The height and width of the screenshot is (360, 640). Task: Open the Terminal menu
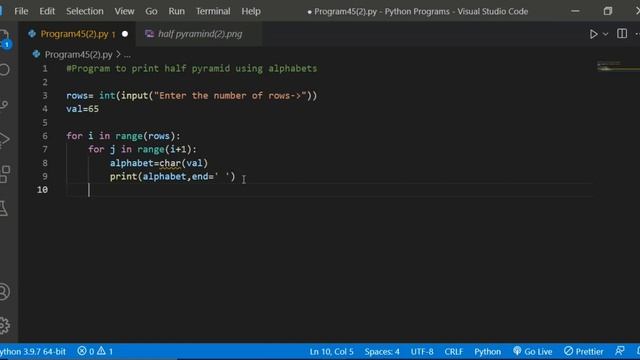point(213,11)
